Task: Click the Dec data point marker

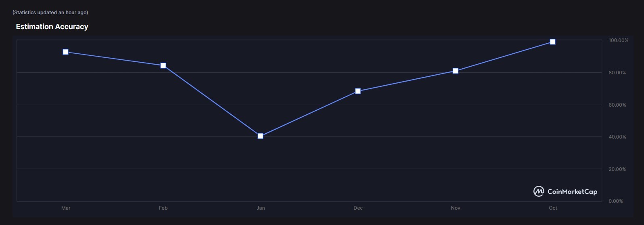Action: (x=358, y=91)
